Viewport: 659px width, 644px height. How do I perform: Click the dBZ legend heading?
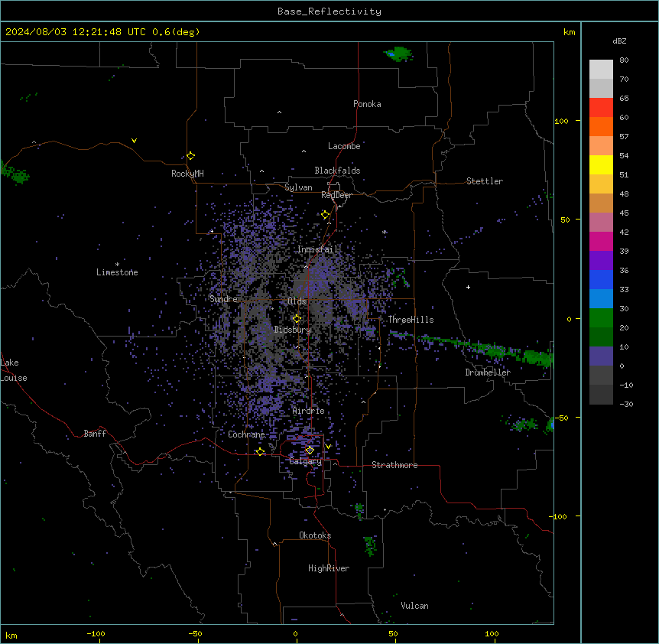pyautogui.click(x=619, y=41)
